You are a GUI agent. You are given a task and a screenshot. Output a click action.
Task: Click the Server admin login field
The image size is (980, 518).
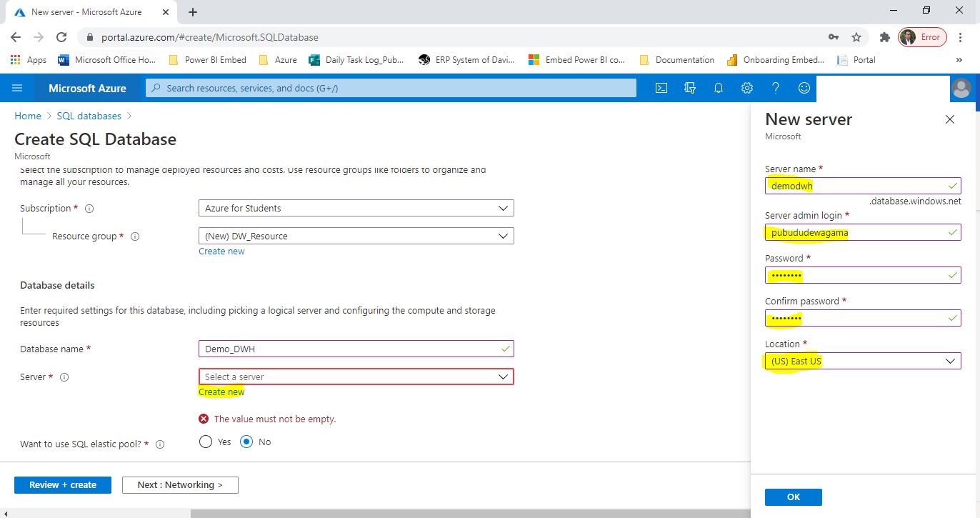coord(863,232)
